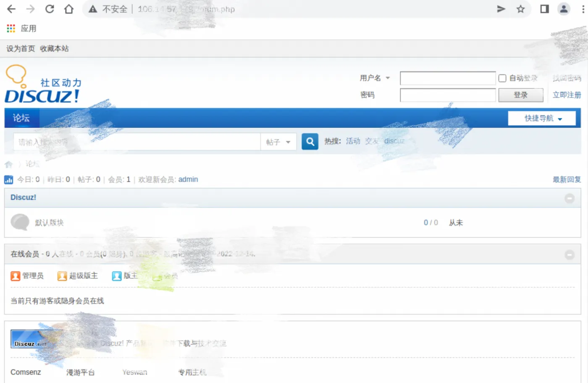Click the 活动 hot search link
This screenshot has height=383, width=588.
pos(353,141)
